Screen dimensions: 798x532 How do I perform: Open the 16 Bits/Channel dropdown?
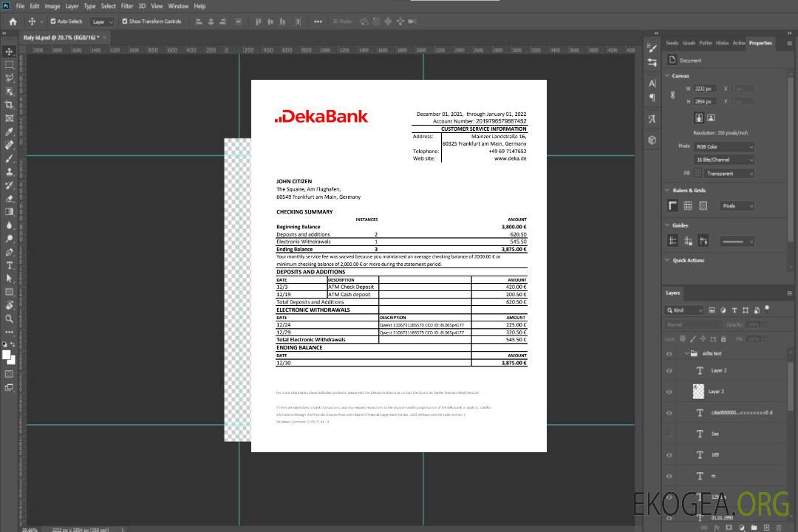pos(723,160)
